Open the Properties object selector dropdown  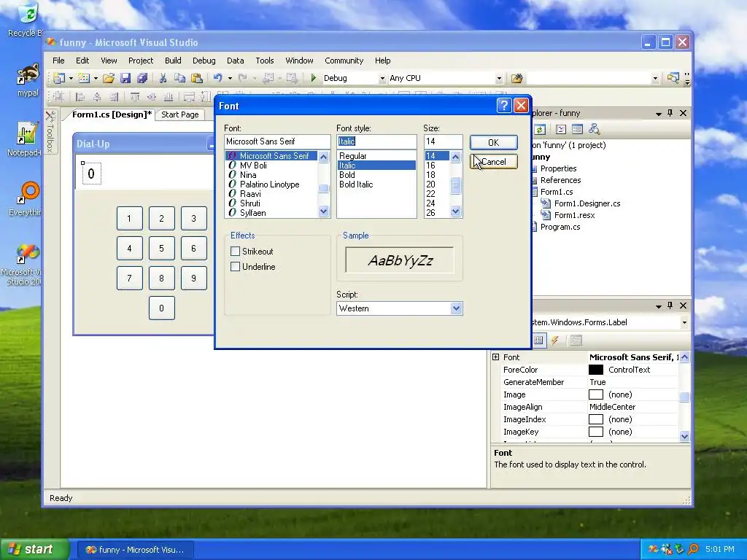click(684, 322)
